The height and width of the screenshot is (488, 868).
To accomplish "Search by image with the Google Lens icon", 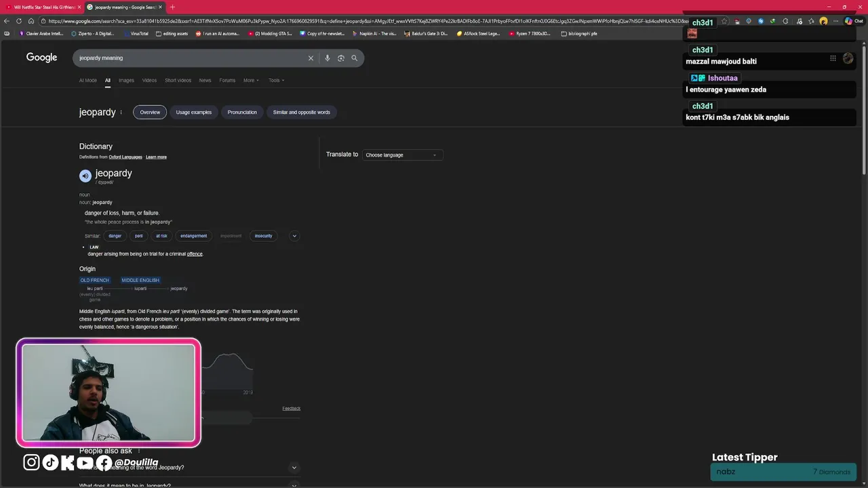I will pos(340,58).
